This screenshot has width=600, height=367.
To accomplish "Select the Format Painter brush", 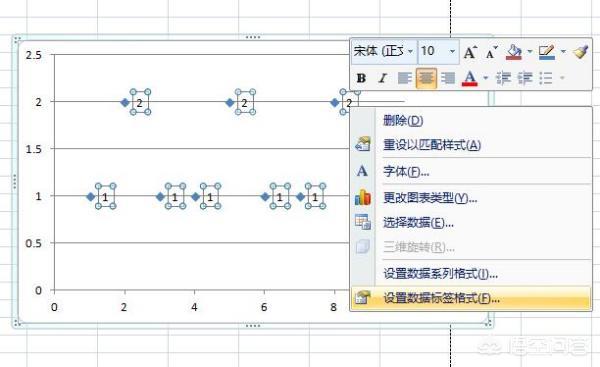I will (x=580, y=52).
